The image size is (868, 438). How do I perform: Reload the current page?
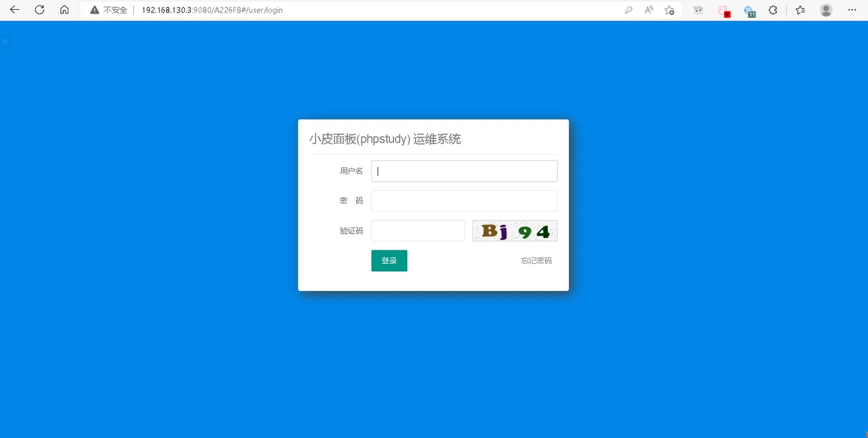coord(39,10)
